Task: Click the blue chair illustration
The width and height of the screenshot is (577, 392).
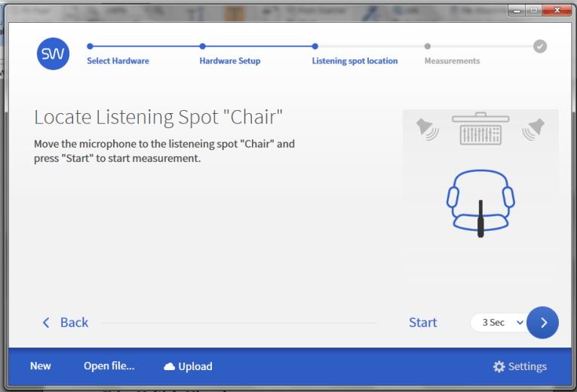Action: [x=480, y=201]
